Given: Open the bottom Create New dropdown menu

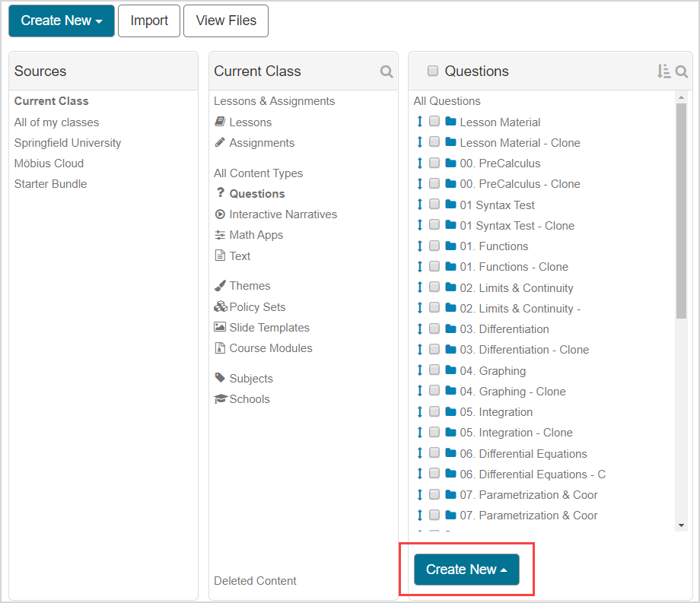Looking at the screenshot, I should [x=466, y=570].
